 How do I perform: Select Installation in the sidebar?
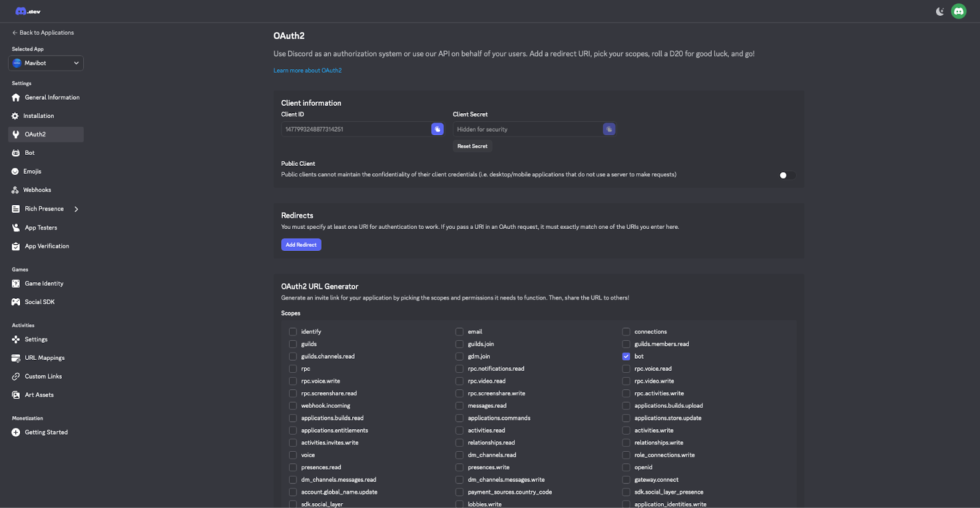click(39, 116)
